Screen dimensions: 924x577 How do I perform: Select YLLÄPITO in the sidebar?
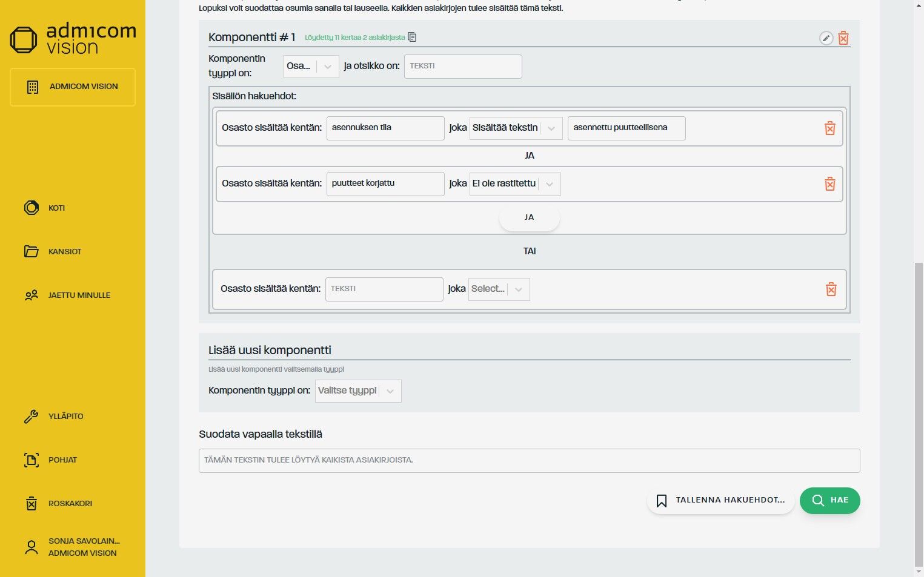(x=66, y=417)
